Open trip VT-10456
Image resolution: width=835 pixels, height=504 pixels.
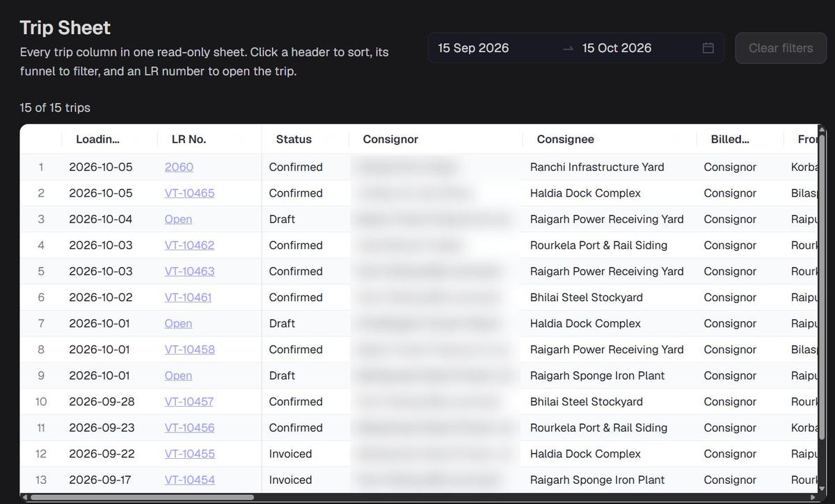pyautogui.click(x=189, y=428)
